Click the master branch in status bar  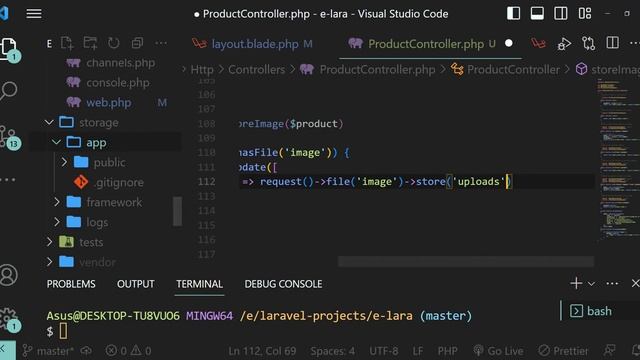(48, 351)
